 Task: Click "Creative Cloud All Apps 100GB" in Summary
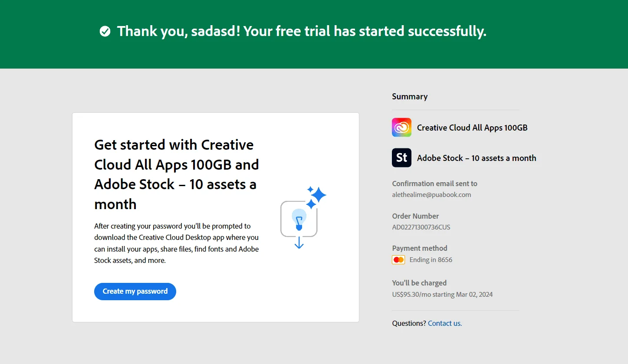pos(472,128)
